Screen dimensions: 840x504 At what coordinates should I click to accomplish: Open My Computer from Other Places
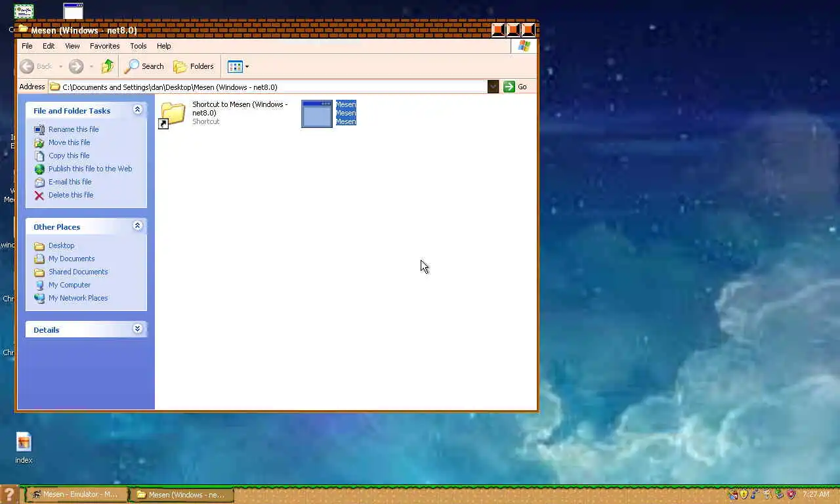click(70, 285)
